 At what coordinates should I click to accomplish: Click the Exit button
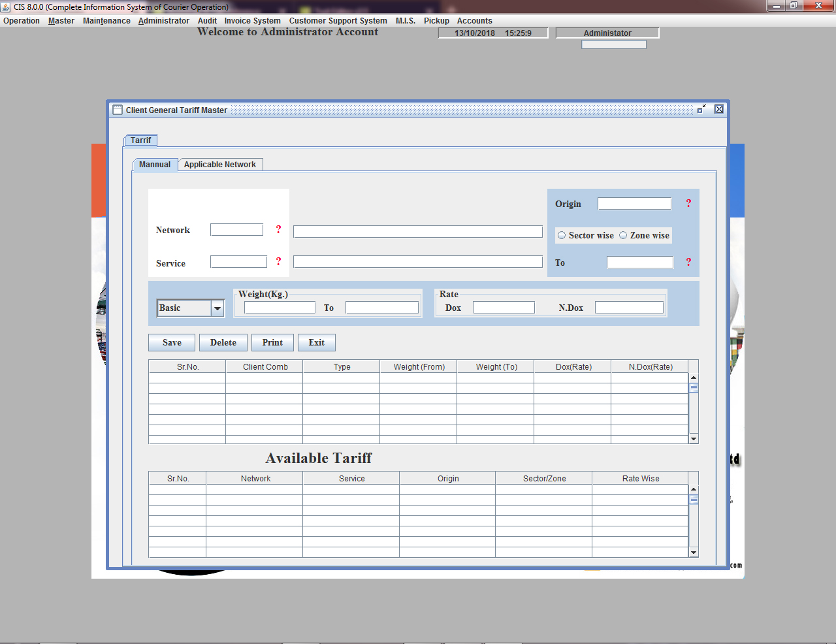coord(317,343)
